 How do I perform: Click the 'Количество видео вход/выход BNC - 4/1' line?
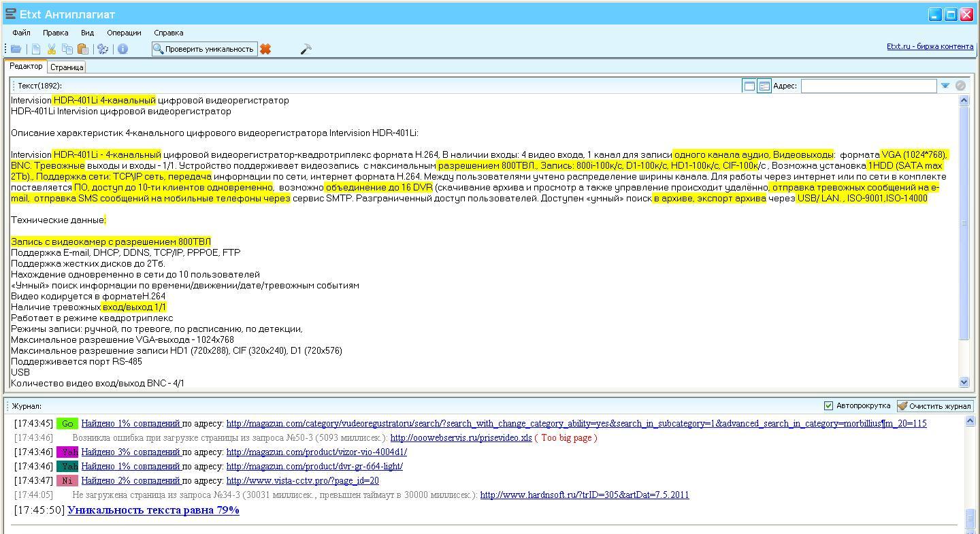pyautogui.click(x=97, y=384)
